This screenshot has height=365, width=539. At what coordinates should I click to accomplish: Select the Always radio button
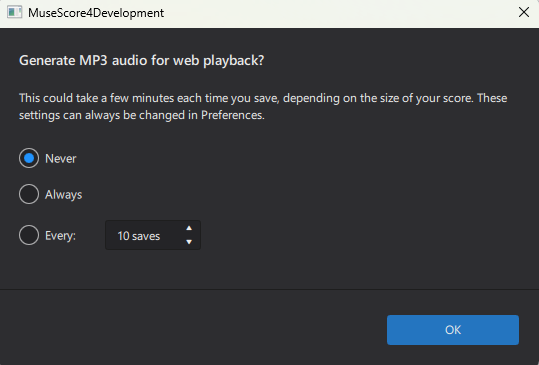point(29,194)
